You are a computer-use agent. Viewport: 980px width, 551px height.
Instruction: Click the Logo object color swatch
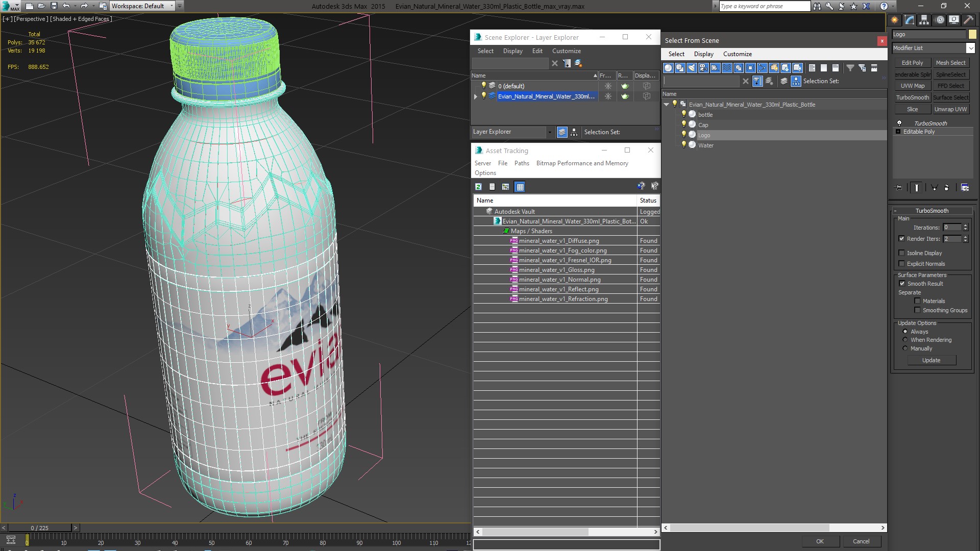[x=972, y=34]
